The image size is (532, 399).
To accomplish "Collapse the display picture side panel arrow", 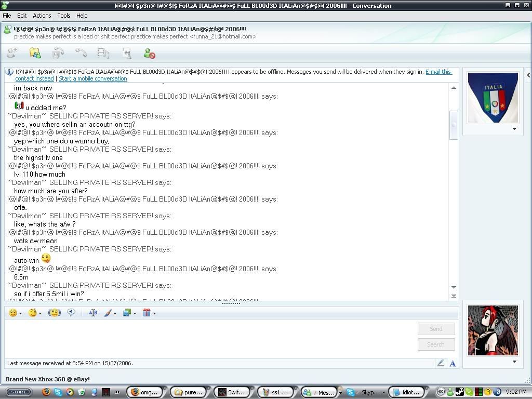I will (x=528, y=75).
